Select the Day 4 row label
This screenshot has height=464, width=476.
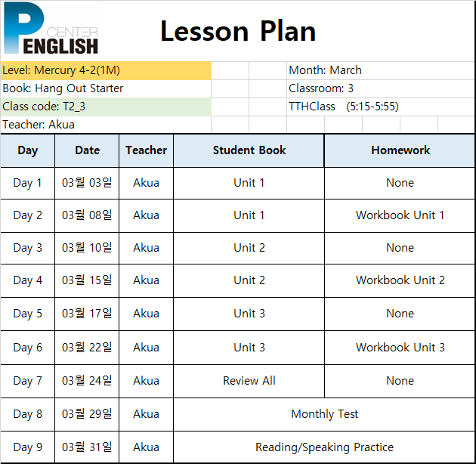point(28,280)
